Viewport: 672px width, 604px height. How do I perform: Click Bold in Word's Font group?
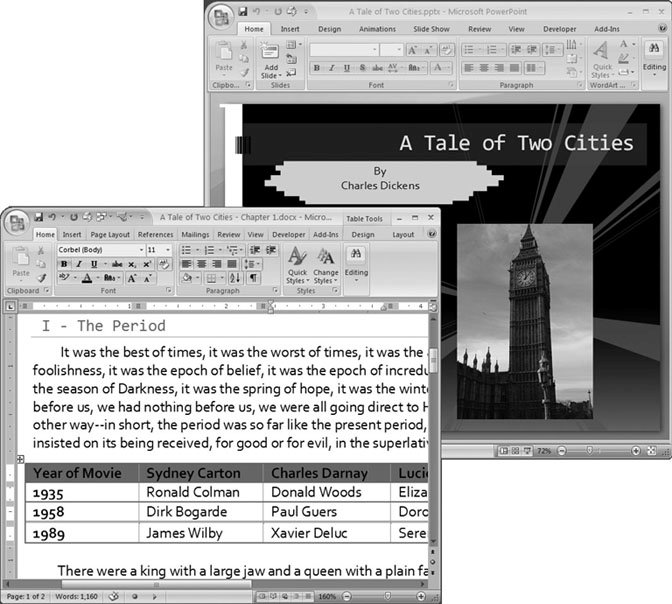tap(64, 264)
